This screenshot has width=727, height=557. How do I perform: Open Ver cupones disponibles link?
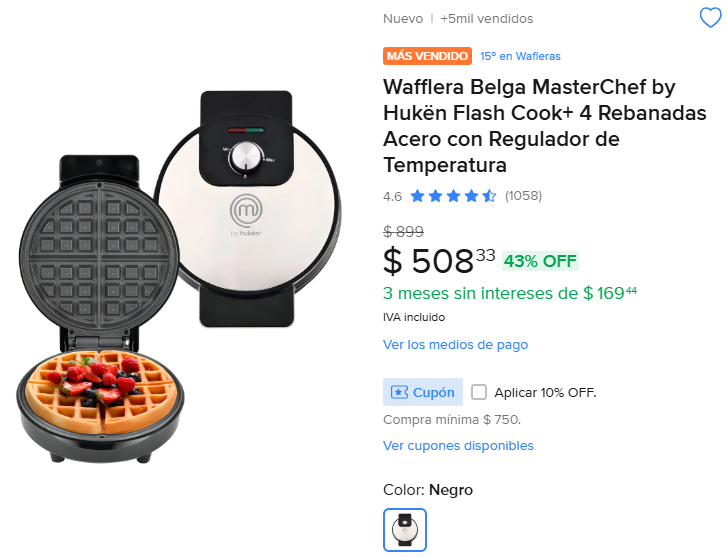coord(458,446)
